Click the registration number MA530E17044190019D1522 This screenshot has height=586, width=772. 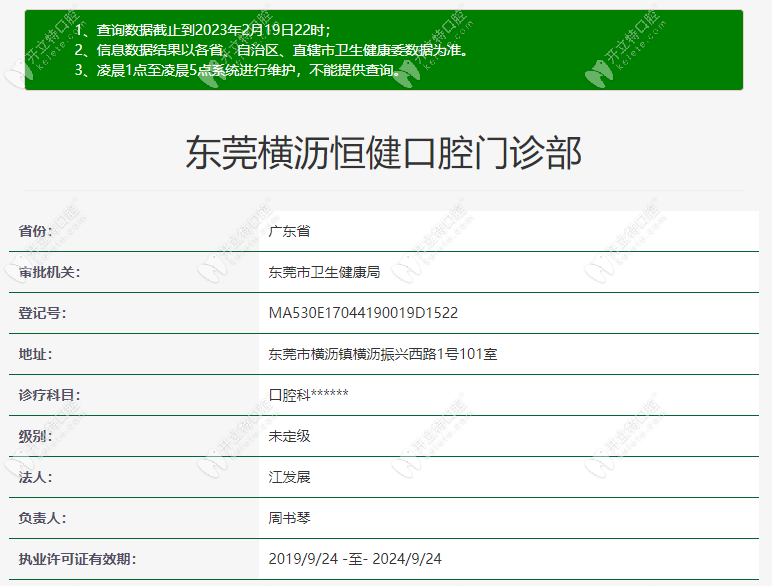(x=363, y=313)
